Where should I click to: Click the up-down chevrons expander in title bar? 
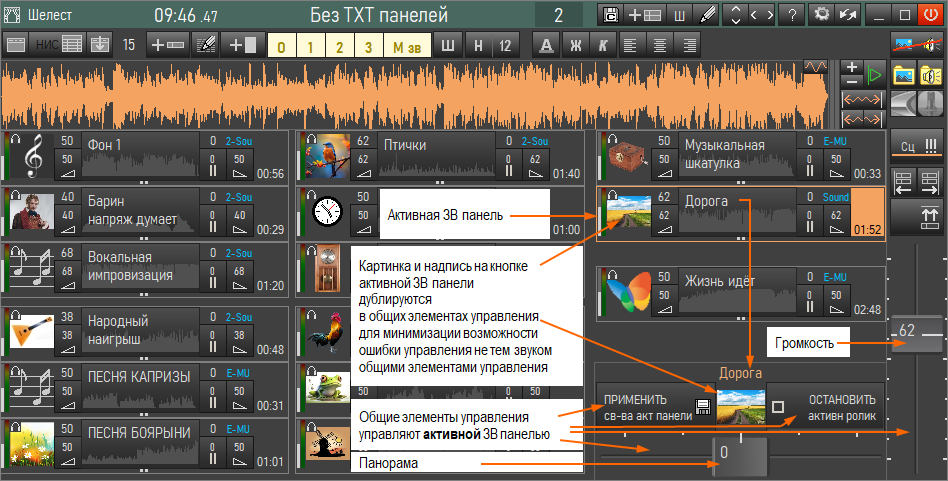(x=735, y=15)
